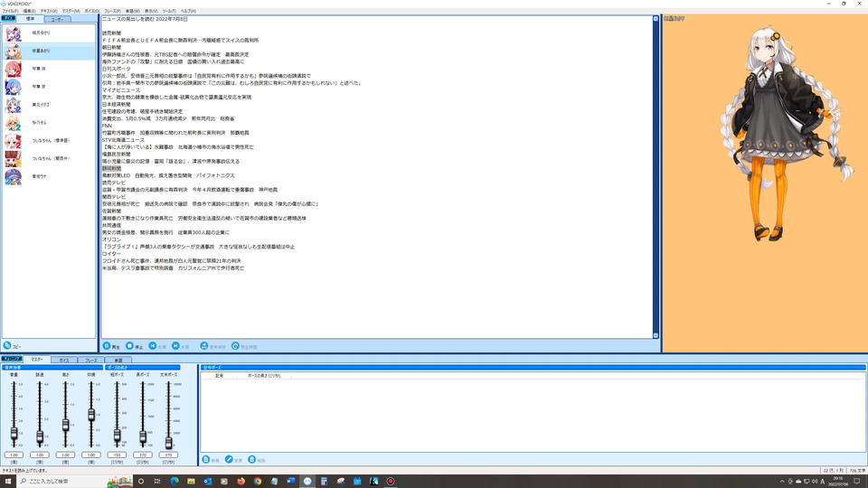Click the 変更 edit pause symbol icon
The width and height of the screenshot is (868, 488).
point(229,460)
